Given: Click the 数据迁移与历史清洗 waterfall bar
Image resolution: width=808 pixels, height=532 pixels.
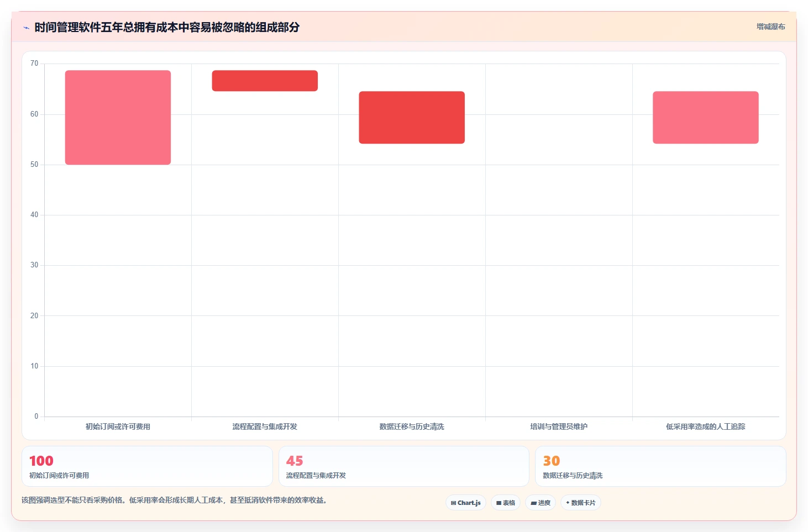Looking at the screenshot, I should [412, 117].
